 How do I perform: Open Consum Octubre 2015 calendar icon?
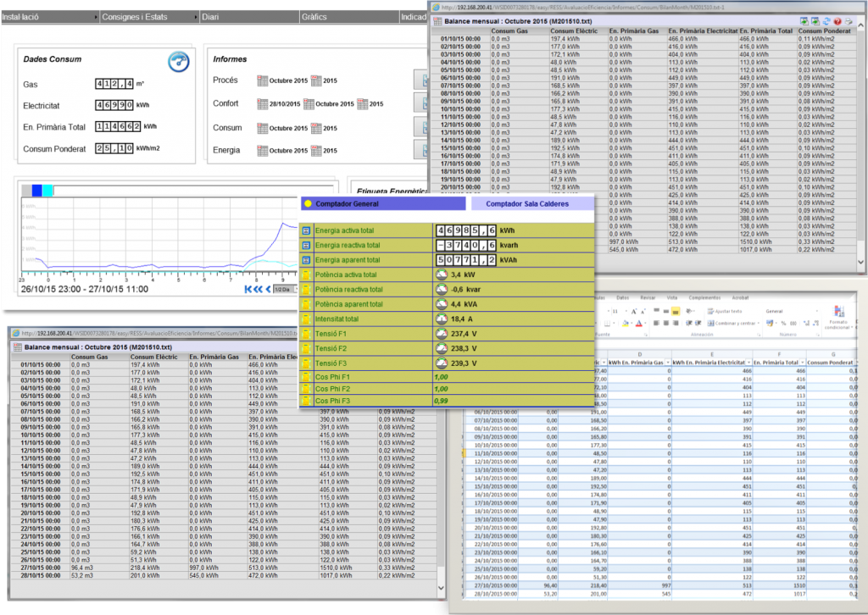(263, 128)
